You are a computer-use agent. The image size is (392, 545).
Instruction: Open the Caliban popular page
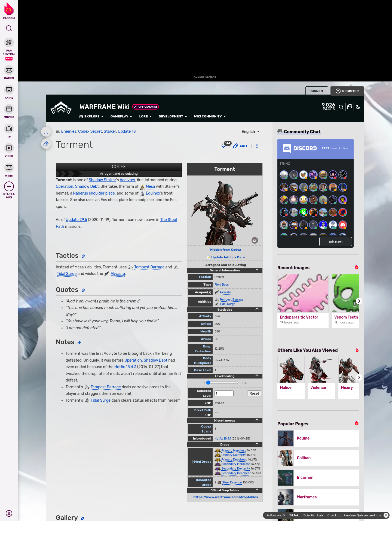point(318,458)
